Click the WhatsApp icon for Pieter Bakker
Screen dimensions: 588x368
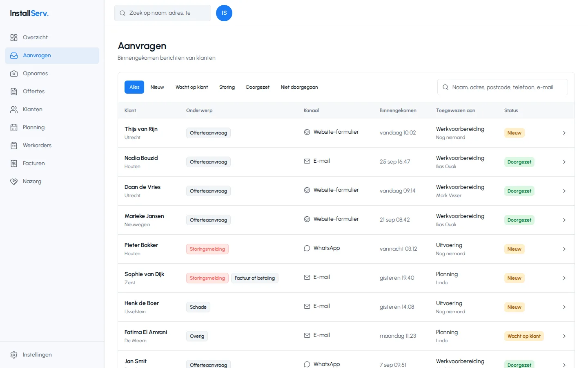pyautogui.click(x=307, y=248)
